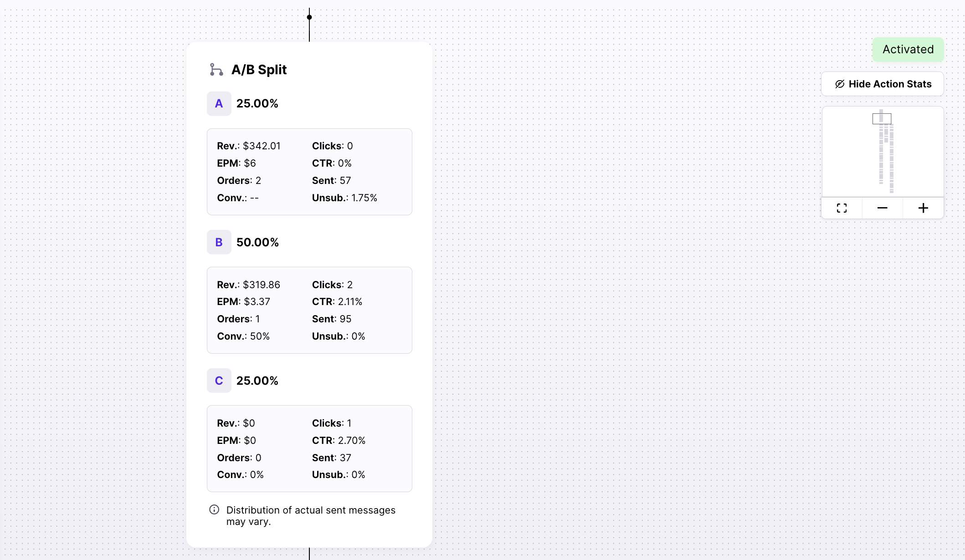Select variant B's statistics card
965x560 pixels.
[309, 310]
